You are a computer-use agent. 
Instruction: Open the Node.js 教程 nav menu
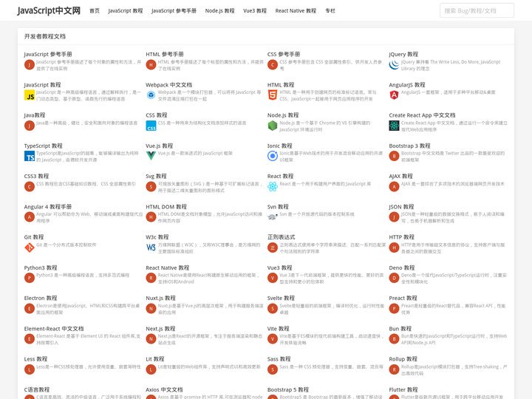pos(220,11)
